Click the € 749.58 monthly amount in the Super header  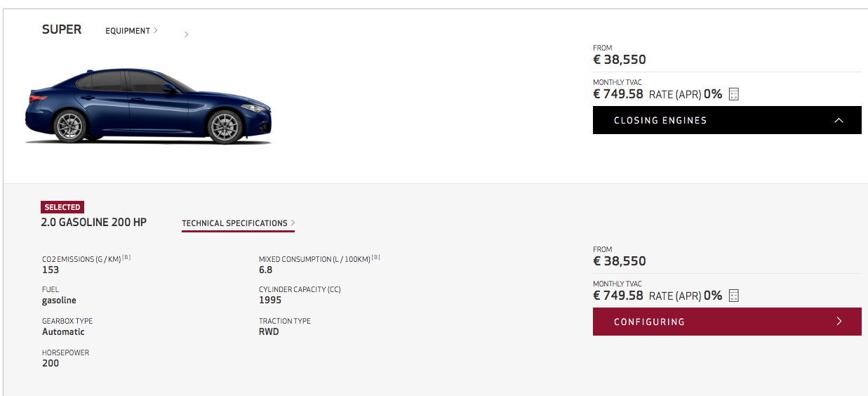click(x=618, y=94)
